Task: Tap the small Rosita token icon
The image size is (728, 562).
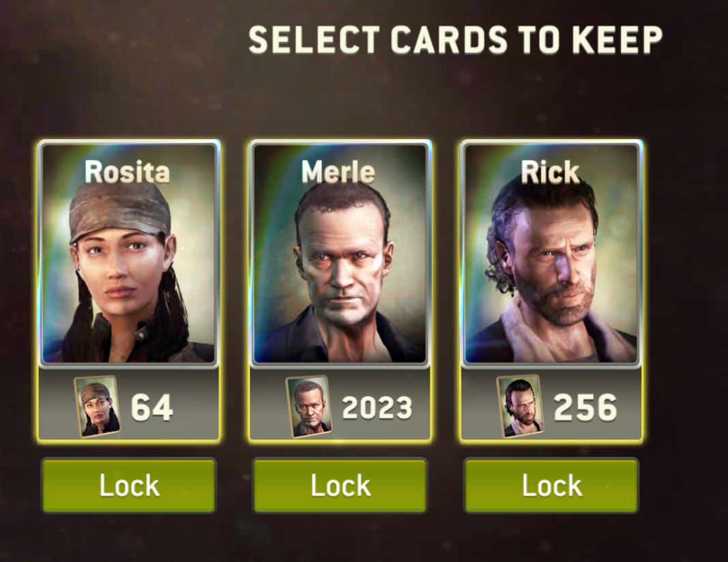Action: [97, 406]
